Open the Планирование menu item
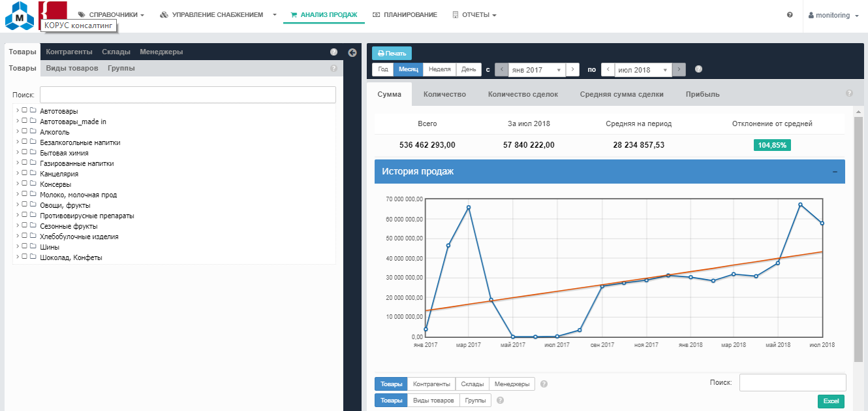868x411 pixels. (405, 14)
